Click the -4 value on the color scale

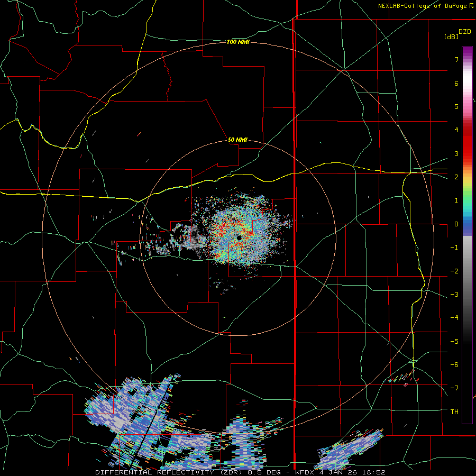[454, 317]
